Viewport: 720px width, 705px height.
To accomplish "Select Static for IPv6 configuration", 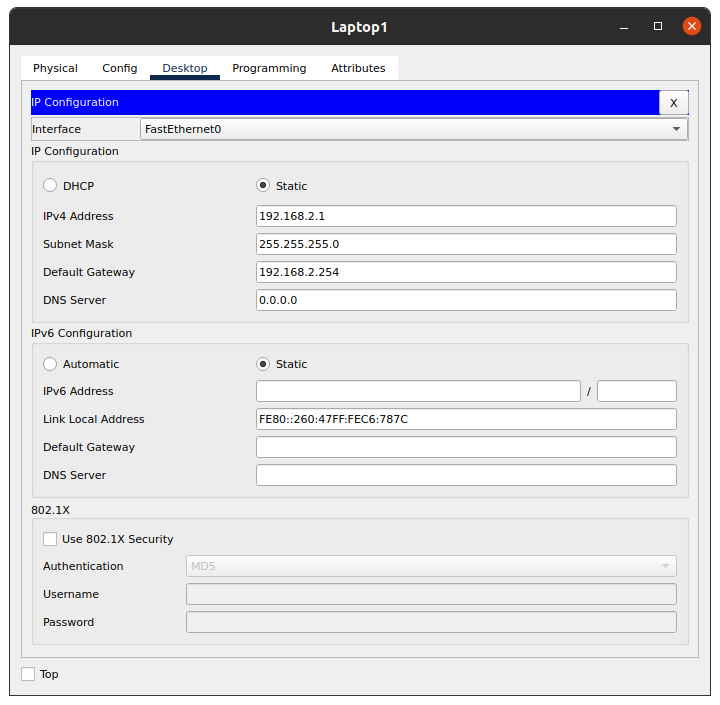I will [263, 364].
